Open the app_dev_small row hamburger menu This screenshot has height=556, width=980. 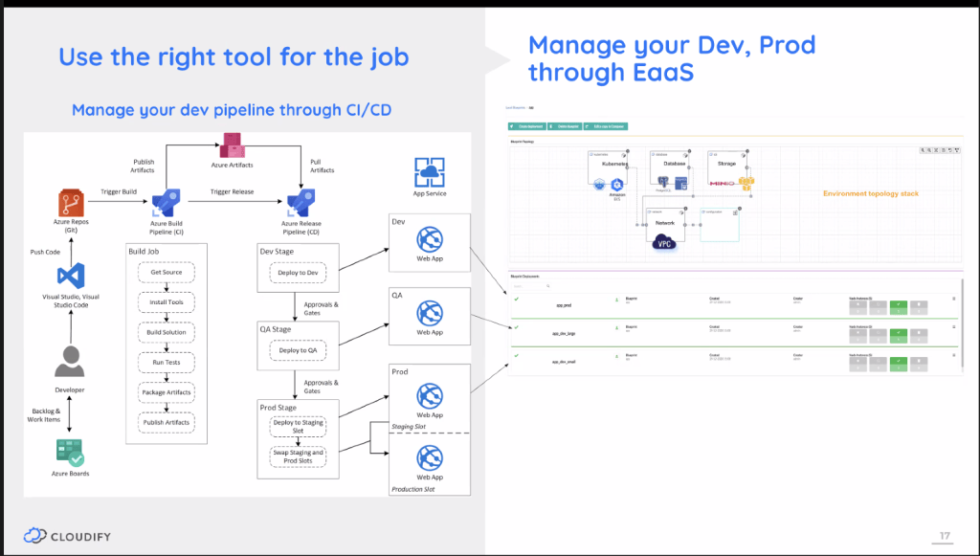[x=954, y=355]
